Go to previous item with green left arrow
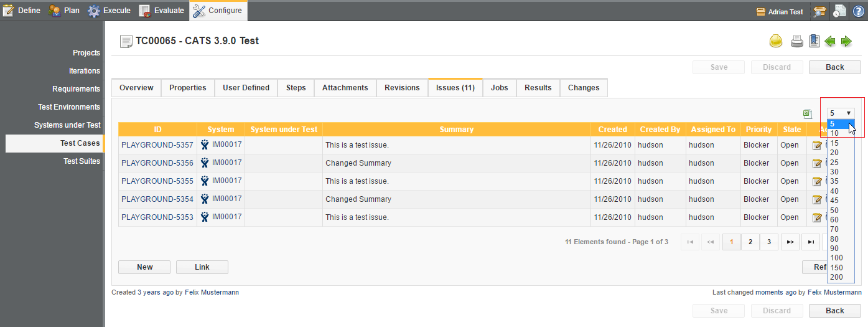Image resolution: width=868 pixels, height=327 pixels. coord(830,42)
